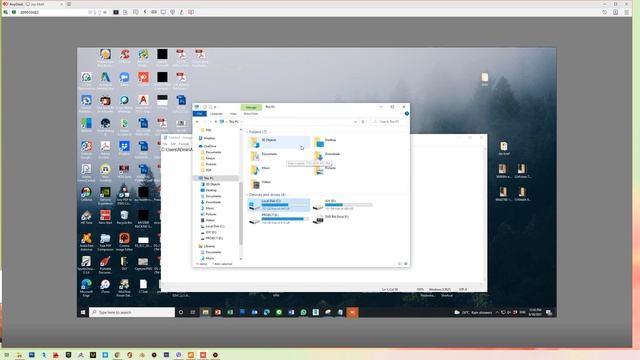640x360 pixels.
Task: Open the View tab in Explorer ribbon
Action: pyautogui.click(x=233, y=113)
